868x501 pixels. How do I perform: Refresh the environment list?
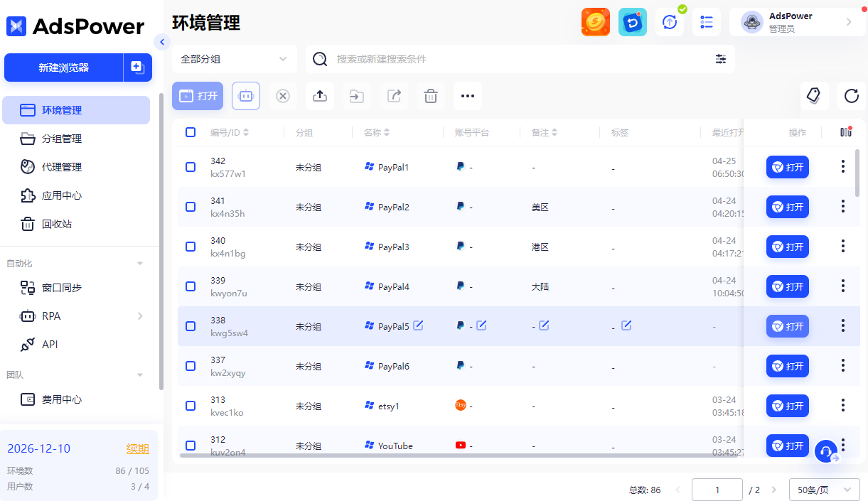pyautogui.click(x=851, y=95)
